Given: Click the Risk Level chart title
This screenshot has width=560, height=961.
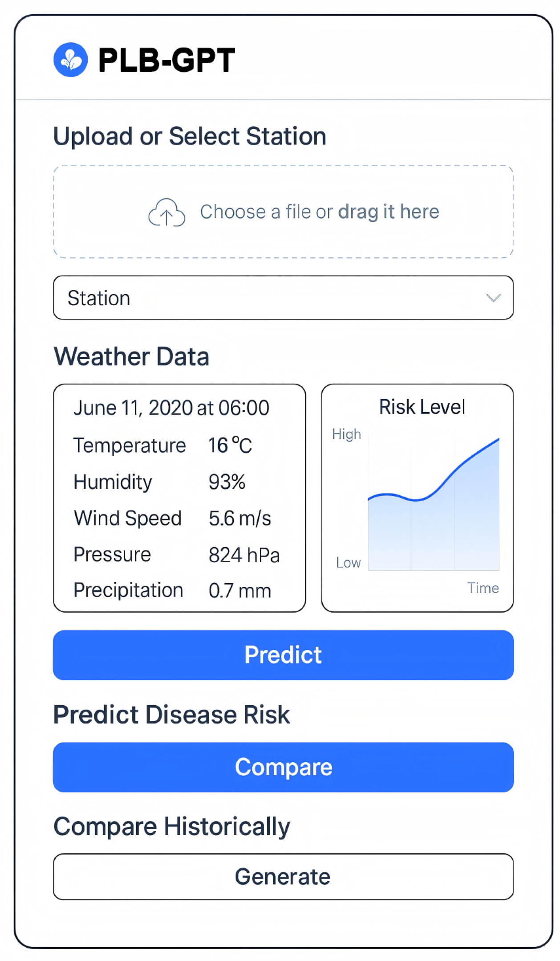Looking at the screenshot, I should (x=422, y=407).
